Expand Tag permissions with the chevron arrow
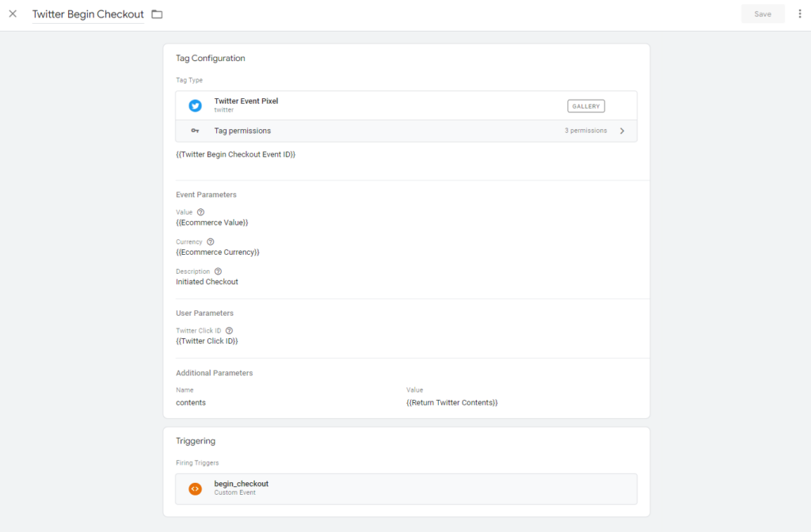Viewport: 811px width, 532px height. pyautogui.click(x=622, y=131)
